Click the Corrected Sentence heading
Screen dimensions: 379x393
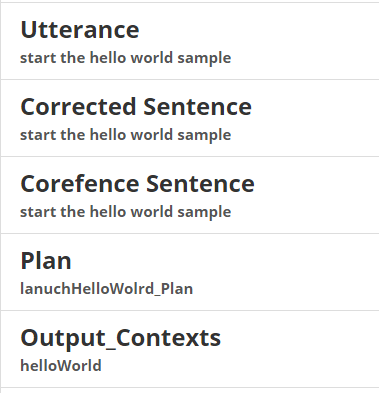(136, 107)
